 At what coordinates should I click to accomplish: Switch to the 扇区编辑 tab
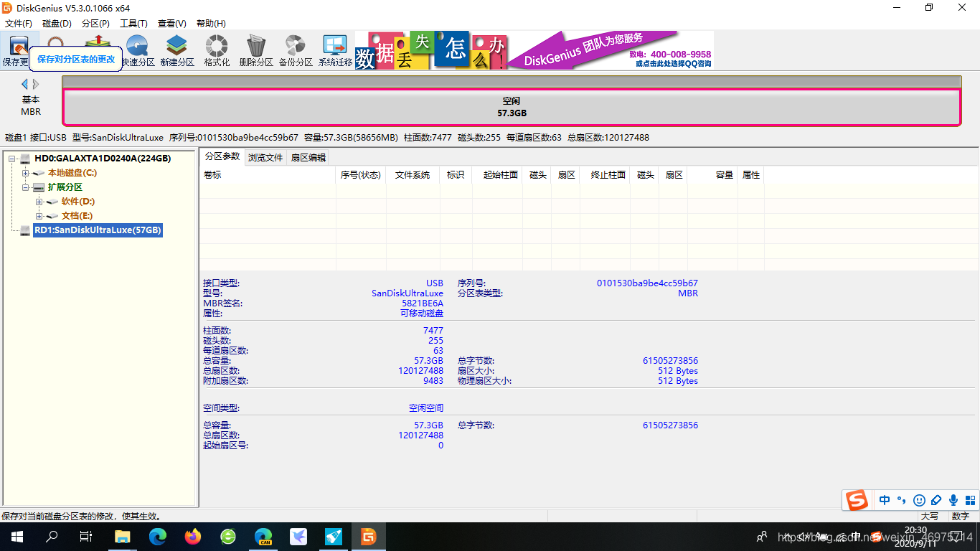point(308,158)
